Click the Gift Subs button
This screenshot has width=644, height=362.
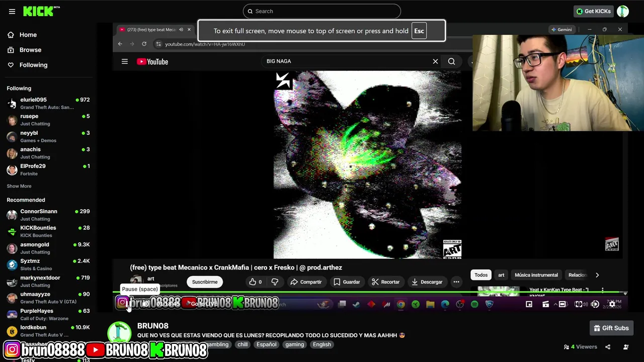pyautogui.click(x=611, y=328)
